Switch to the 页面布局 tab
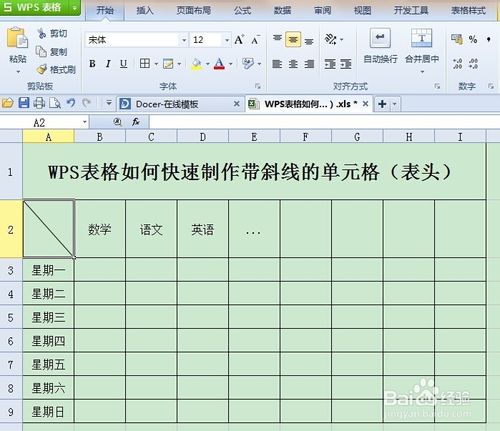The height and width of the screenshot is (431, 500). (x=193, y=10)
